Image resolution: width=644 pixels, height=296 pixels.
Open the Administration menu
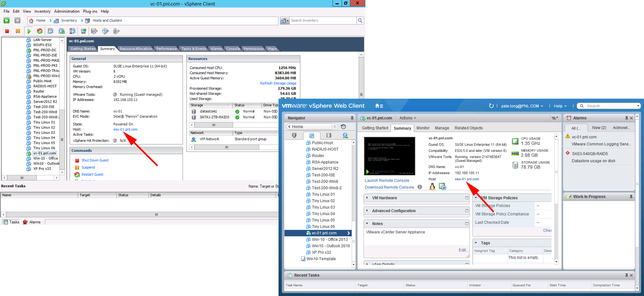(67, 11)
